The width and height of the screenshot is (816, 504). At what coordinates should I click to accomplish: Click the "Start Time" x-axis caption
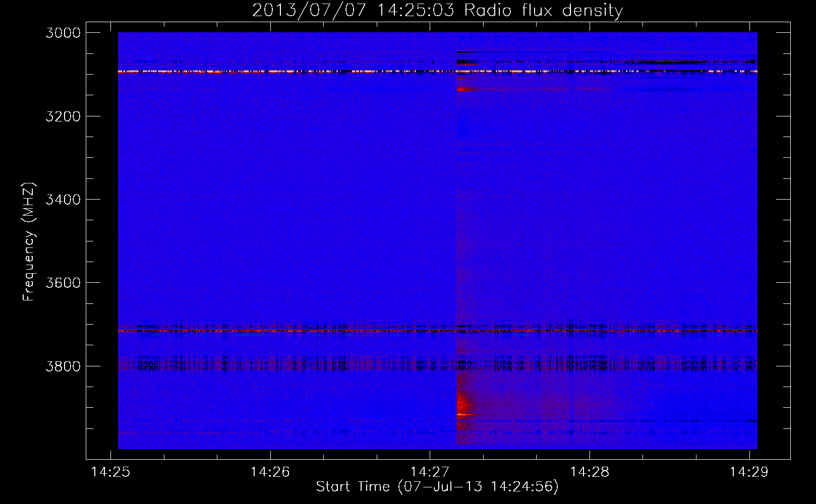tap(353, 486)
